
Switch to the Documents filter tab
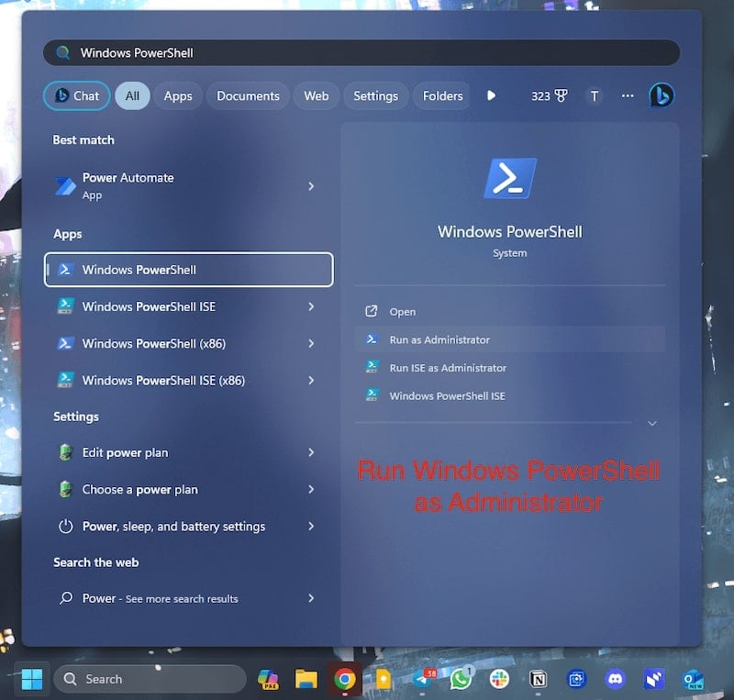[x=248, y=96]
